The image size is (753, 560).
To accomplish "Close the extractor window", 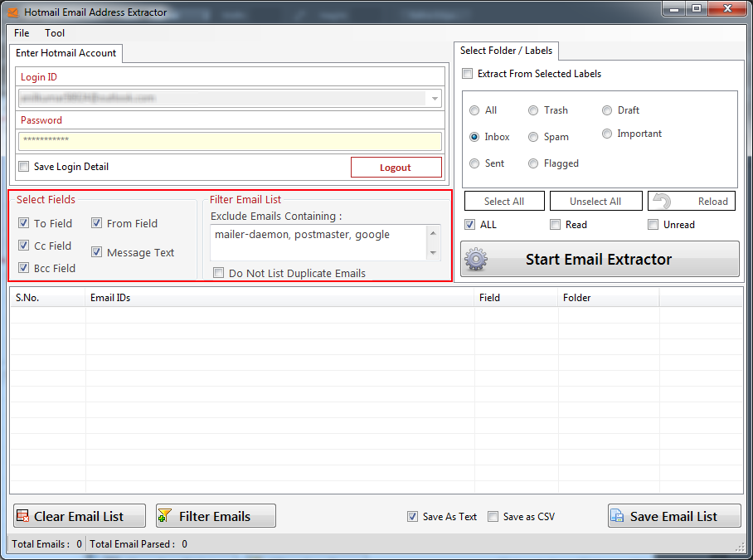I will tap(727, 8).
